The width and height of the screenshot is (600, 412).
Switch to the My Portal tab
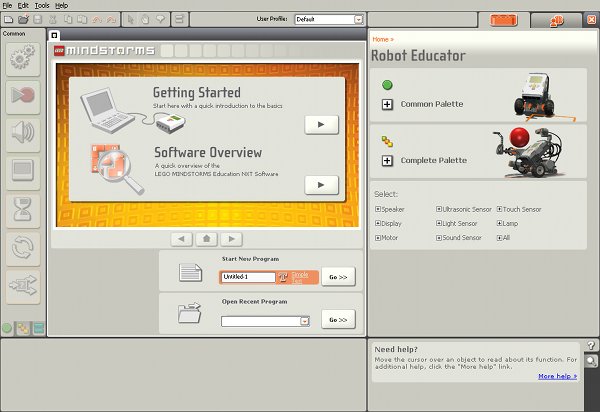pyautogui.click(x=556, y=21)
